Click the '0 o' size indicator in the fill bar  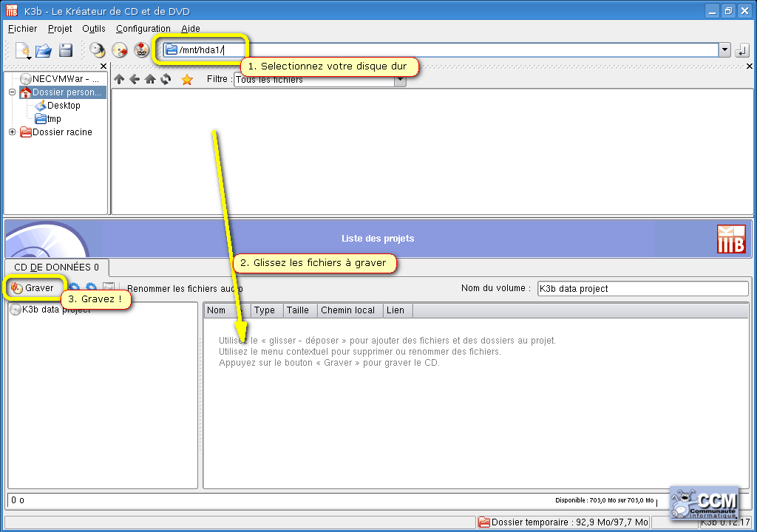(x=18, y=500)
